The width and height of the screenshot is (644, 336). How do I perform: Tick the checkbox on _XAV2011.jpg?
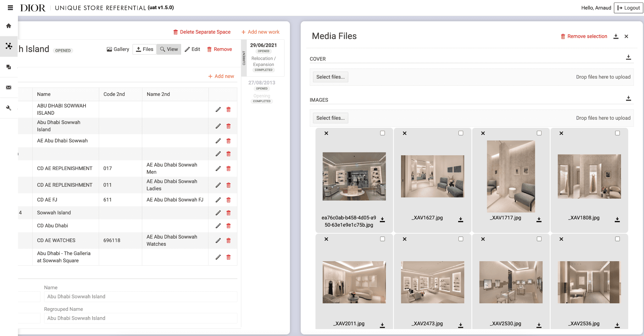click(x=382, y=239)
